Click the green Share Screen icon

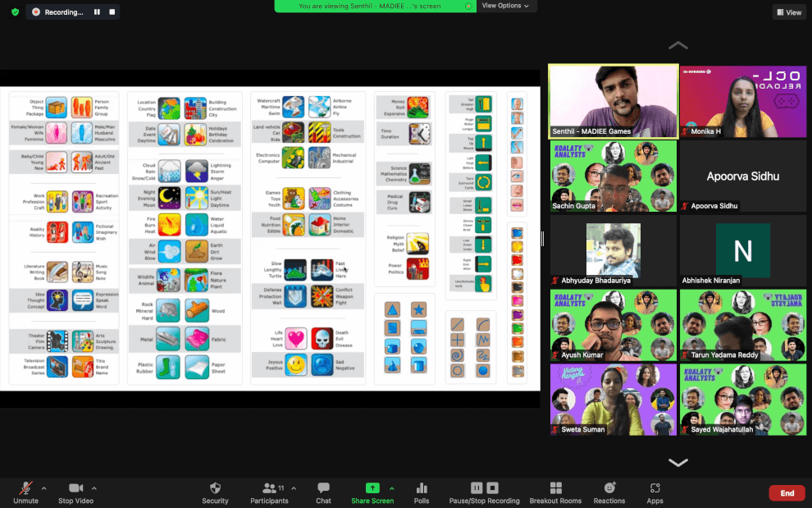pos(372,488)
